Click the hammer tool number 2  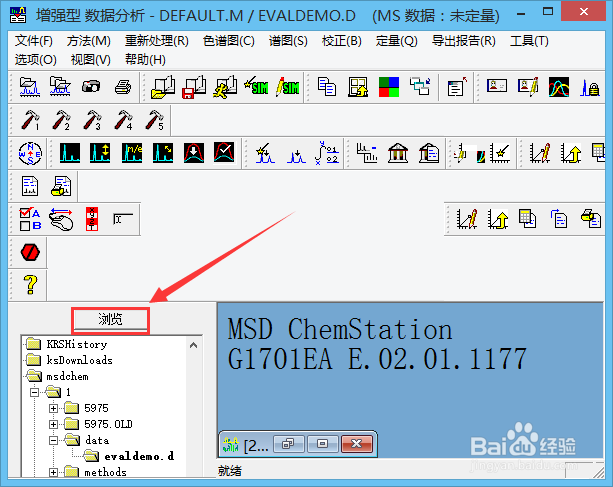61,120
